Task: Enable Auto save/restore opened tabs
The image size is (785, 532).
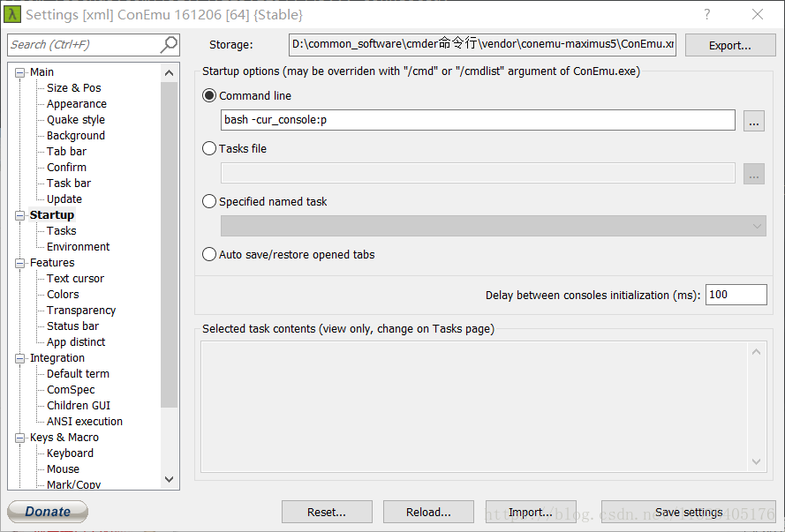Action: [x=209, y=254]
